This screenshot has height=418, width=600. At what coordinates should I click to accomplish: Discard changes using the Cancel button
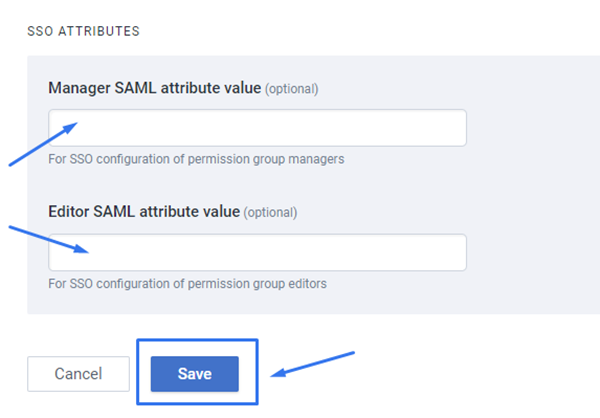[x=78, y=374]
